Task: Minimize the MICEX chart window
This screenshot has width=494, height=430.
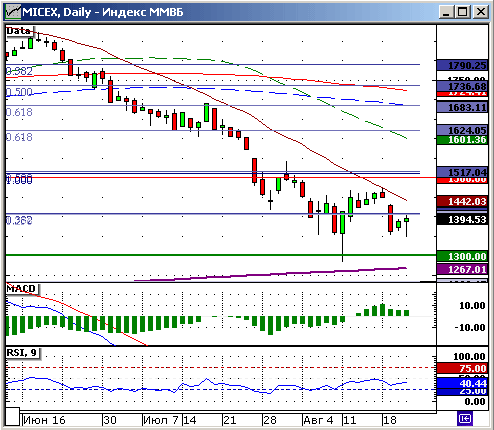Action: 446,12
